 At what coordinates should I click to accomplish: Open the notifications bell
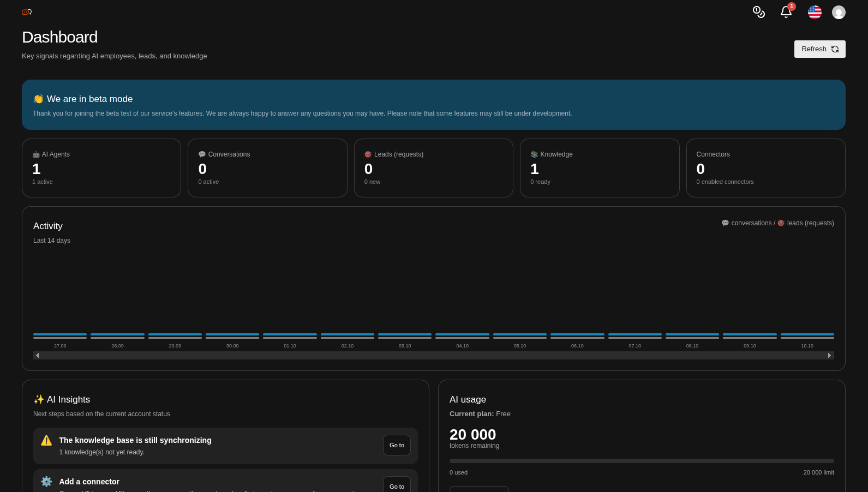pos(786,12)
